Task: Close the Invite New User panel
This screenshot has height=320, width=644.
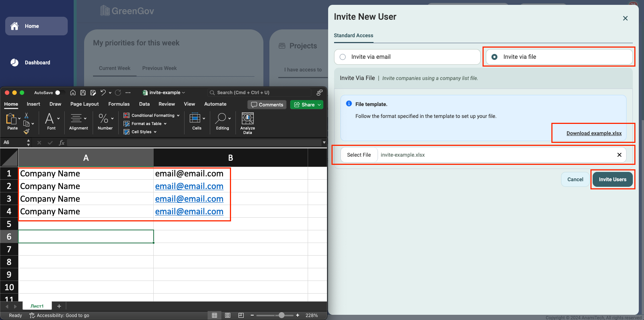Action: coord(625,18)
